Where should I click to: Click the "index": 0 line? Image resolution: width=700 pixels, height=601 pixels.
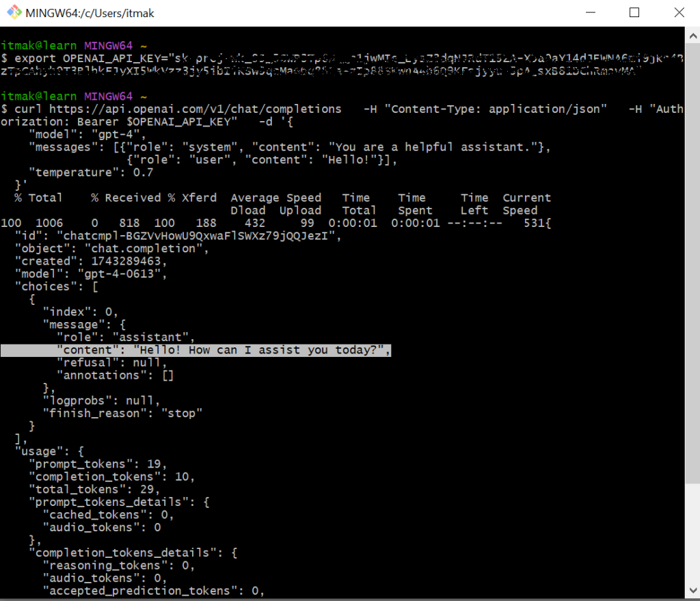pyautogui.click(x=81, y=312)
